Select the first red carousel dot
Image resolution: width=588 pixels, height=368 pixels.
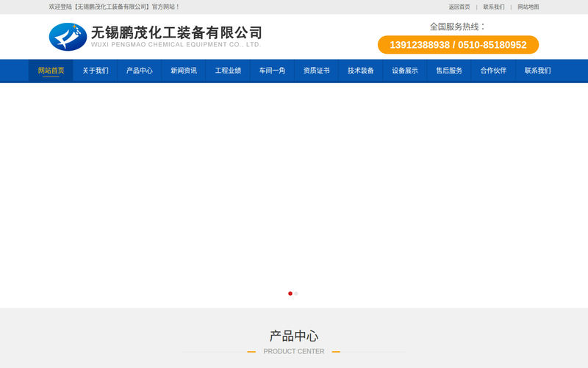coord(290,294)
